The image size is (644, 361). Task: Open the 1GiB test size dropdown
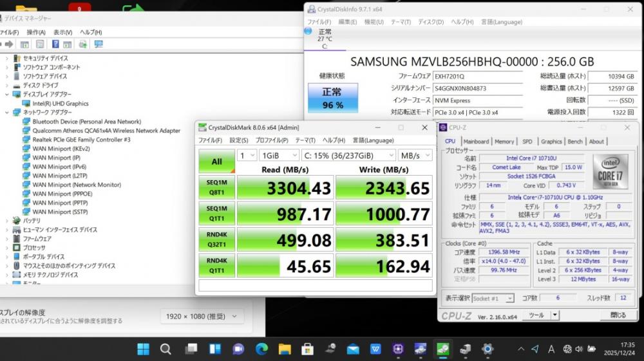(279, 155)
